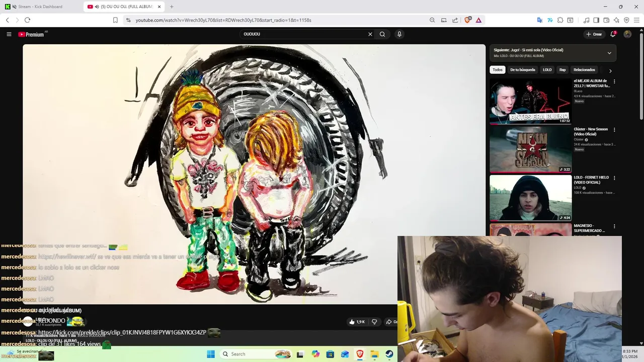The height and width of the screenshot is (362, 644).
Task: Clear the OUOUOU search text
Action: (370, 34)
